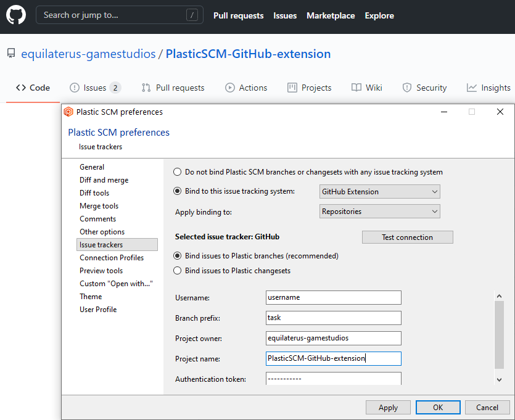This screenshot has width=515, height=420.
Task: Switch to the repository Insights tab
Action: click(x=488, y=88)
